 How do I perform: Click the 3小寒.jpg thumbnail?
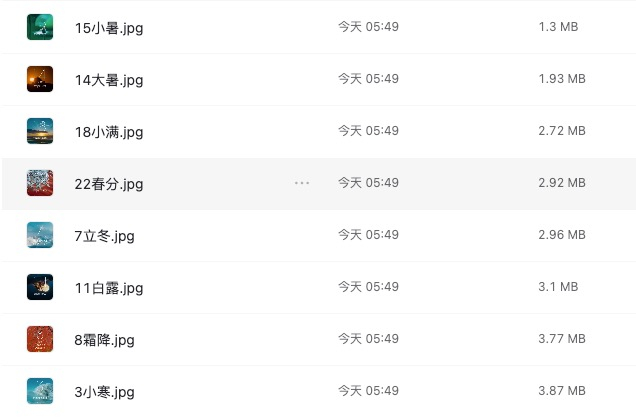(x=40, y=391)
